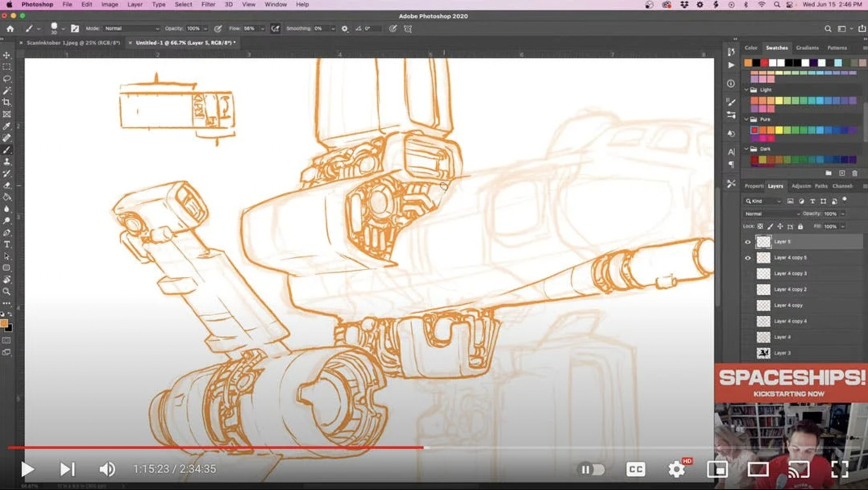868x490 pixels.
Task: Switch to theater mode
Action: [758, 469]
